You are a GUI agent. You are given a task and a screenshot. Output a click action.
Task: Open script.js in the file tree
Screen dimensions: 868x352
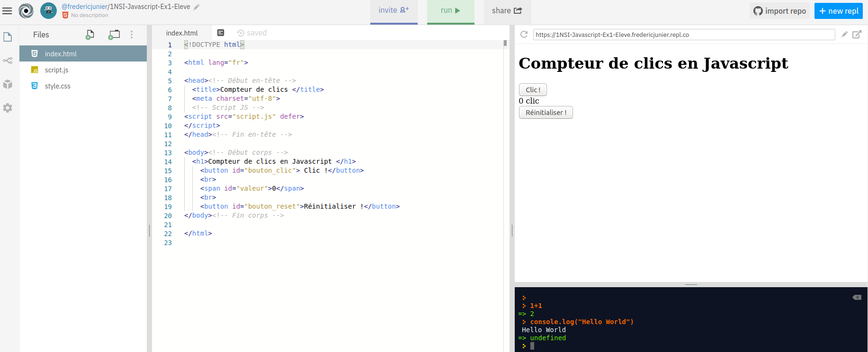click(x=83, y=70)
